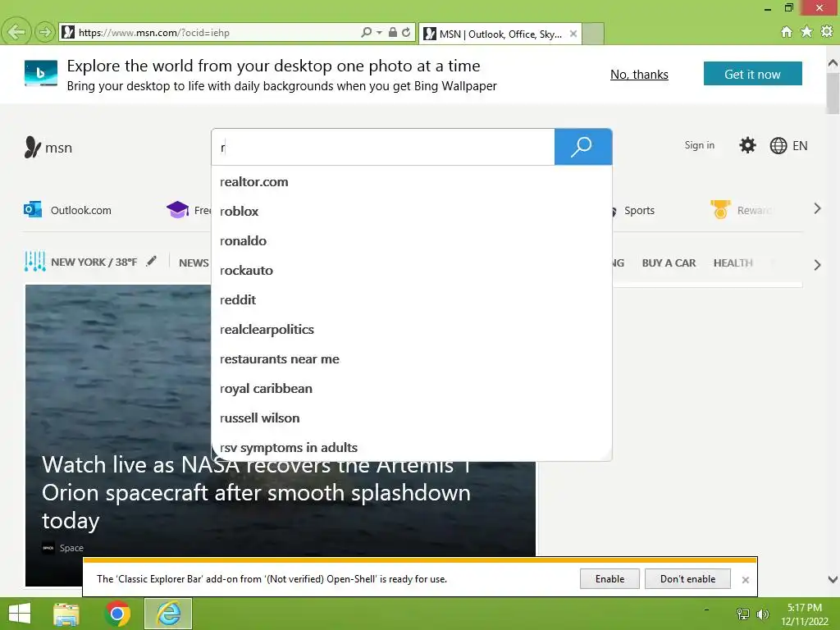The width and height of the screenshot is (840, 630).
Task: Expand category bar with right chevron
Action: coord(817,265)
